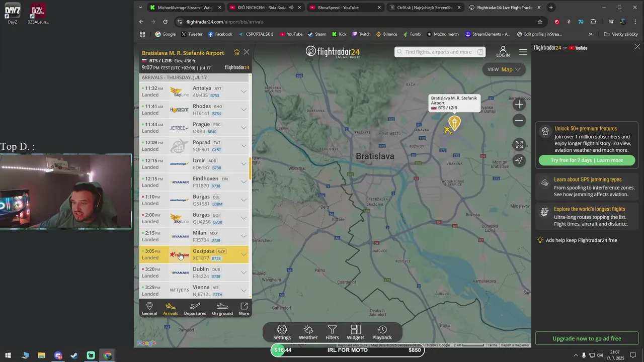Show more bookmarks via chevron
The image size is (644, 362).
tap(590, 34)
